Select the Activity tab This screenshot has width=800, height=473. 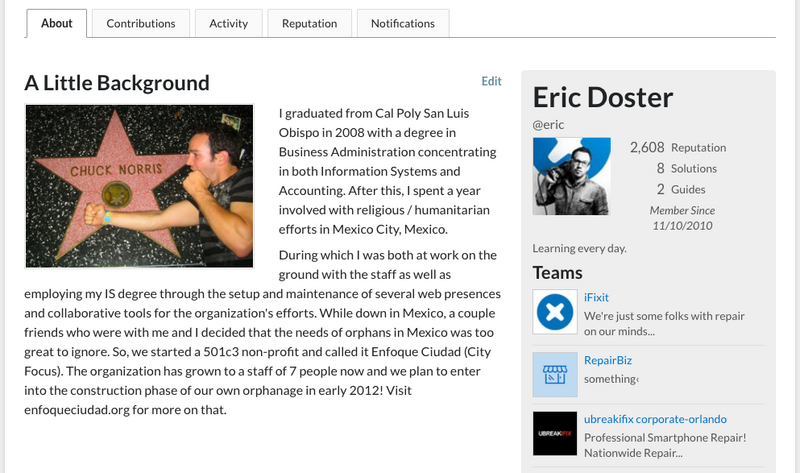click(x=229, y=23)
